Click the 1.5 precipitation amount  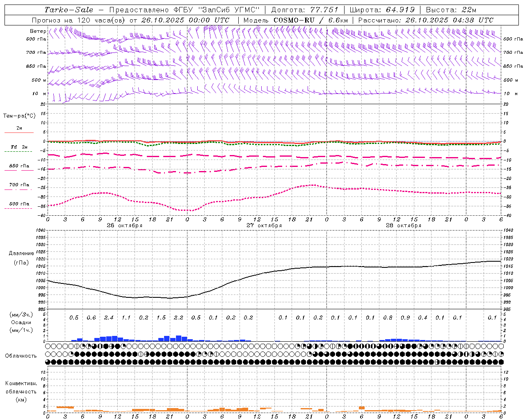[x=161, y=318]
